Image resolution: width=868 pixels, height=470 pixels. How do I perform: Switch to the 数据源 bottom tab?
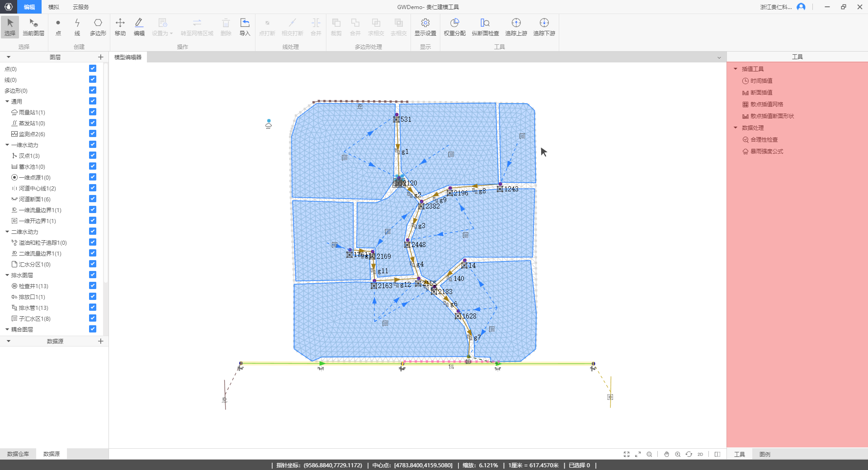click(52, 454)
